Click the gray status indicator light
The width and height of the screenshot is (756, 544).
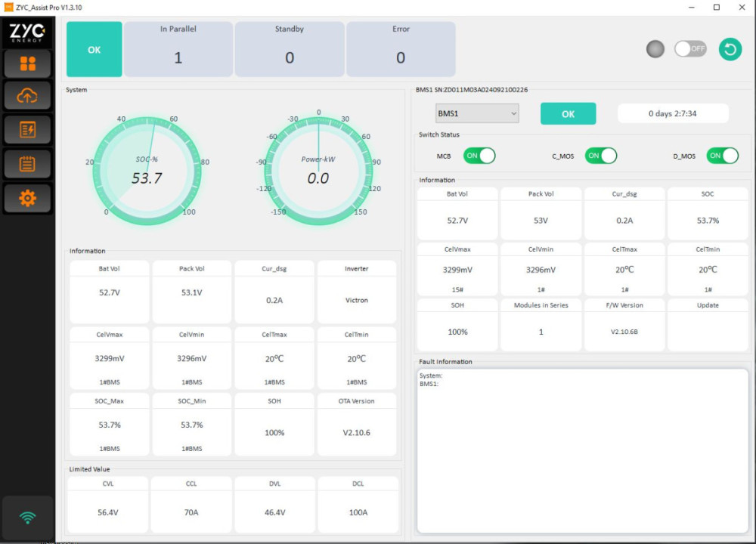click(x=655, y=49)
